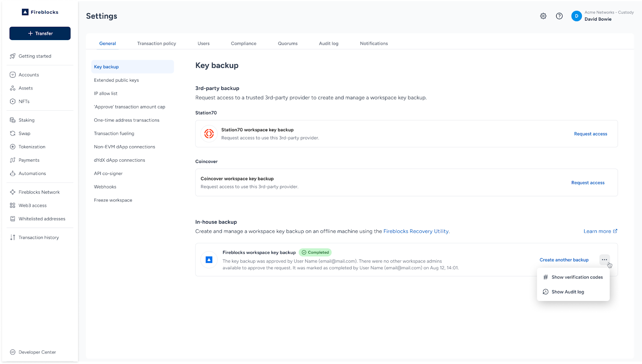The width and height of the screenshot is (642, 364).
Task: Select IP allow list setting
Action: point(106,94)
